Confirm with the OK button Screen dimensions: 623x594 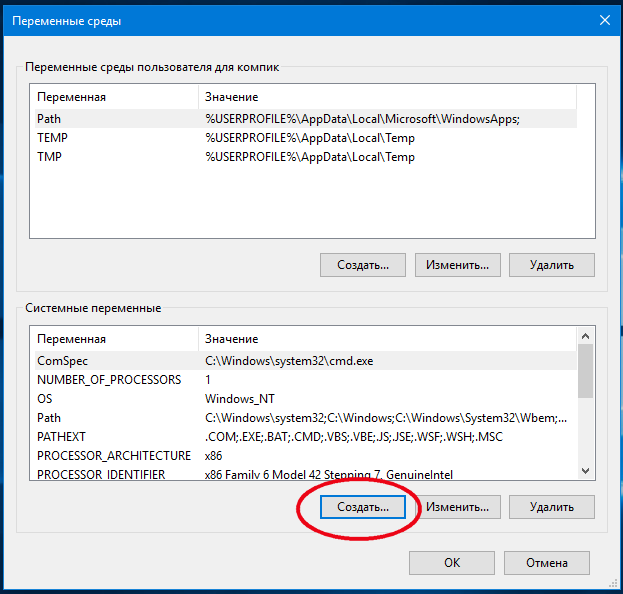[452, 563]
